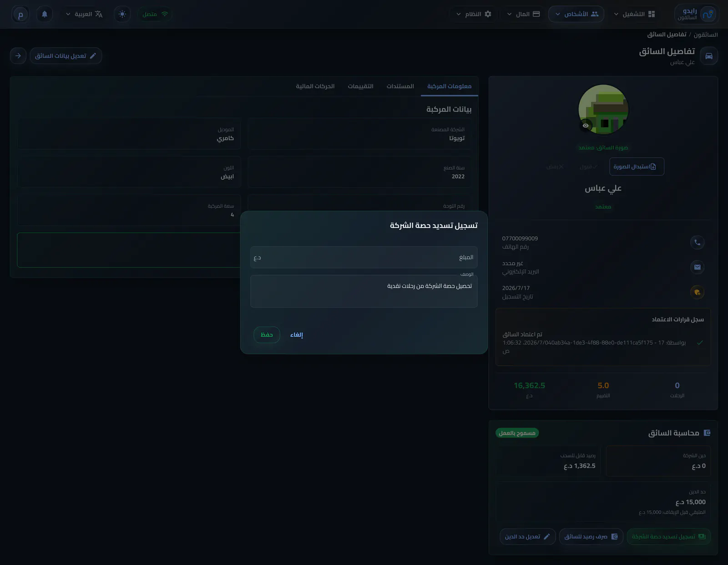Click the registration date badge icon
Image resolution: width=728 pixels, height=565 pixels.
(x=697, y=292)
